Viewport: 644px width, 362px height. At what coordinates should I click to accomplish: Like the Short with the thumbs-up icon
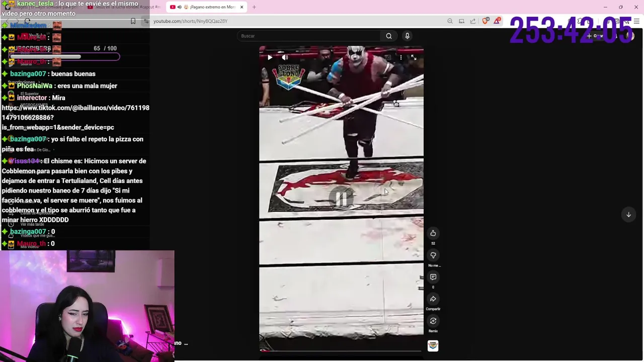pos(433,233)
